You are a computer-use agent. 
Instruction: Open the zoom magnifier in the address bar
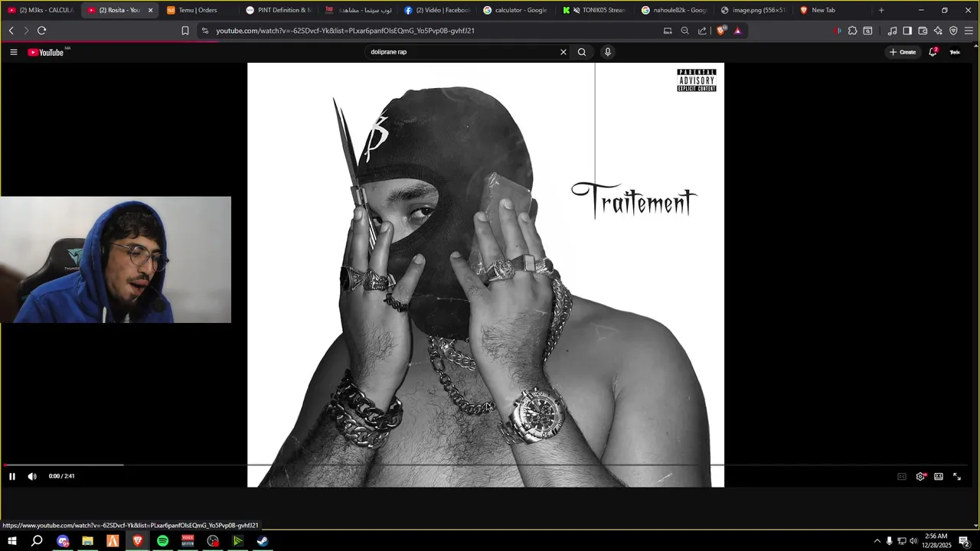click(685, 31)
